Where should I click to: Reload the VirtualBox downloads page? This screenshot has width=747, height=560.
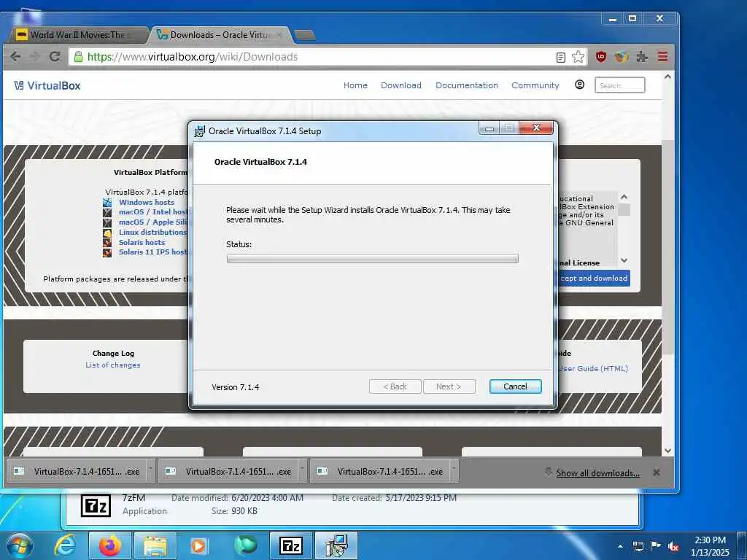[x=55, y=57]
